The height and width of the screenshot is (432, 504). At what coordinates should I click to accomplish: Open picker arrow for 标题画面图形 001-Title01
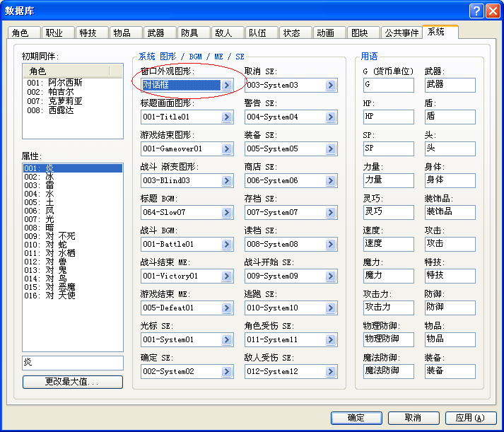point(227,117)
